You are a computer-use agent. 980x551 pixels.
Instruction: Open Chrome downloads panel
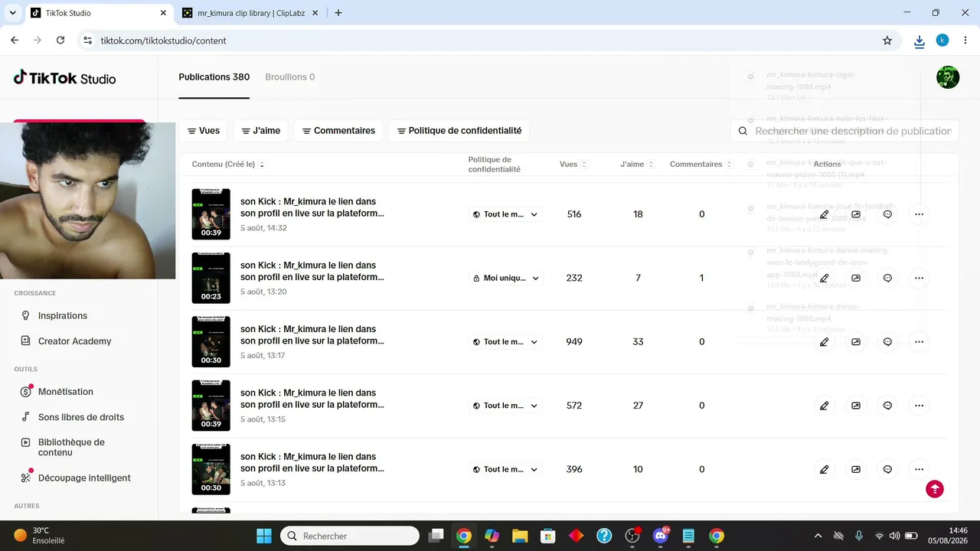pos(920,41)
